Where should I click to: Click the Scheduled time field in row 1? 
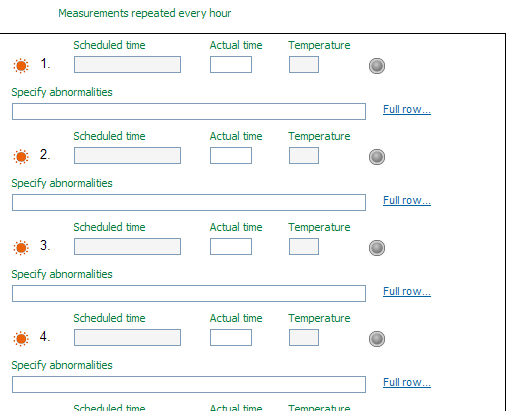point(127,64)
